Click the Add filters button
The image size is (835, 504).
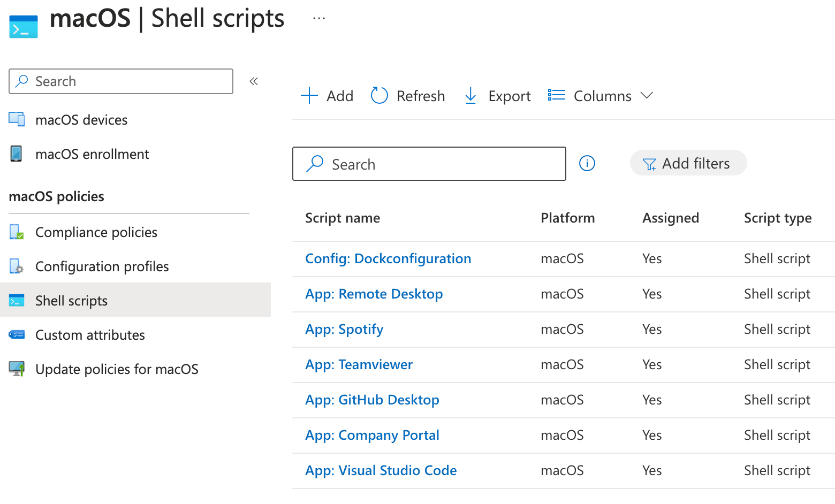click(x=688, y=163)
